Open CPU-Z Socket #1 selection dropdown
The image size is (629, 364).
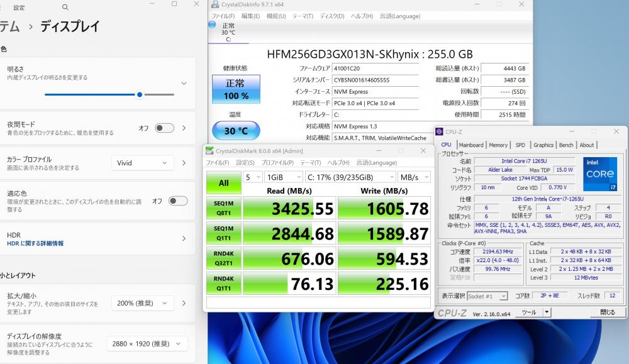pos(487,296)
